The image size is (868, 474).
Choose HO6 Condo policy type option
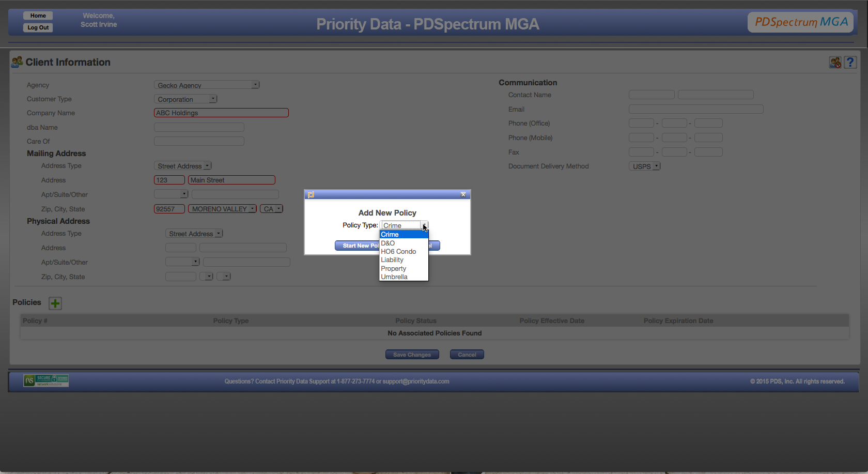pyautogui.click(x=398, y=252)
